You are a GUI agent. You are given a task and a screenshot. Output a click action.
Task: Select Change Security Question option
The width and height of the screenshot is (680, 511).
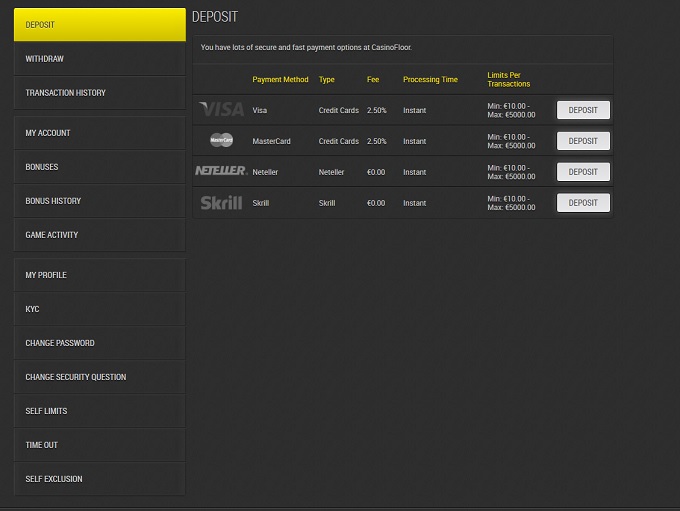[x=99, y=377]
